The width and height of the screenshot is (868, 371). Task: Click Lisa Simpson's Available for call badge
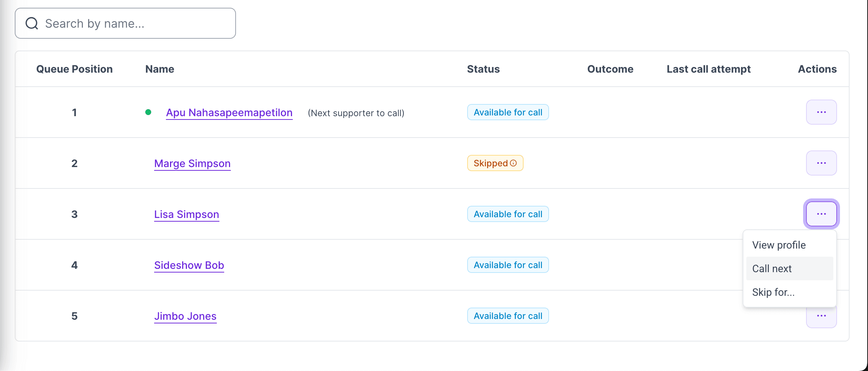(508, 214)
